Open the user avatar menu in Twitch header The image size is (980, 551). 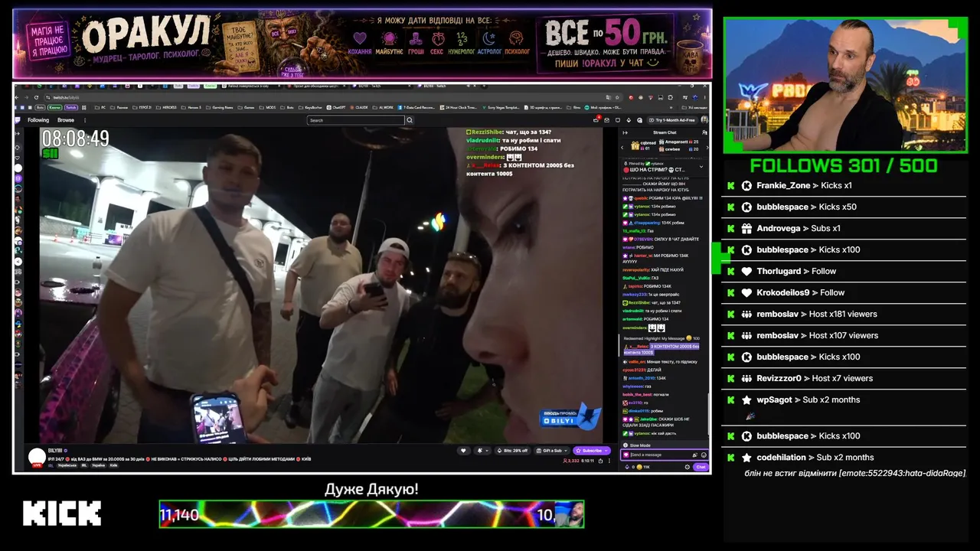coord(704,120)
